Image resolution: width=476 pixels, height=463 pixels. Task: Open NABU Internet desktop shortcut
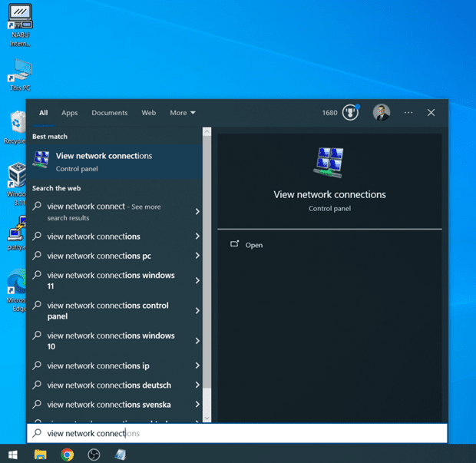(20, 25)
